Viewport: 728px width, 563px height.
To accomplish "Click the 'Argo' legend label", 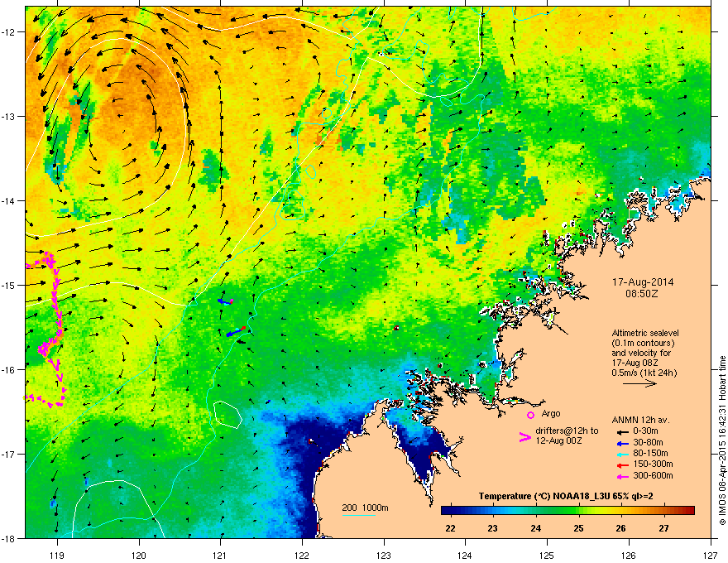I will (x=551, y=413).
